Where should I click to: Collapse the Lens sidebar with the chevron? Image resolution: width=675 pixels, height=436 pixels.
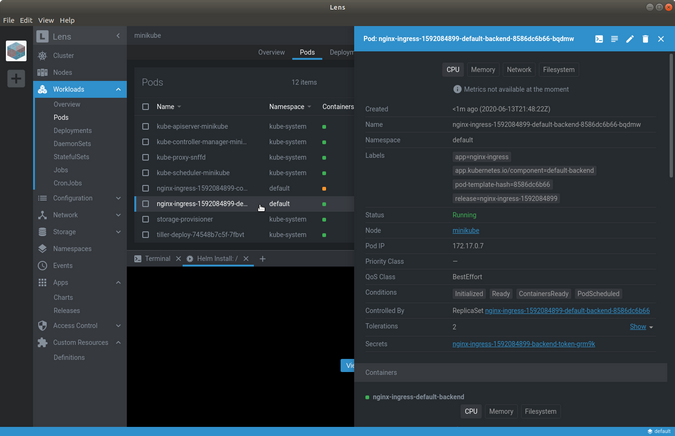point(118,36)
